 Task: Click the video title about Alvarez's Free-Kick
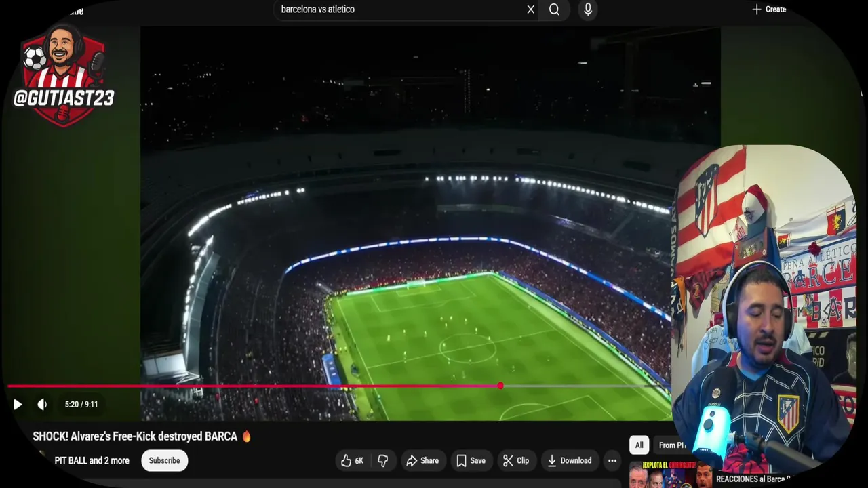(x=142, y=436)
